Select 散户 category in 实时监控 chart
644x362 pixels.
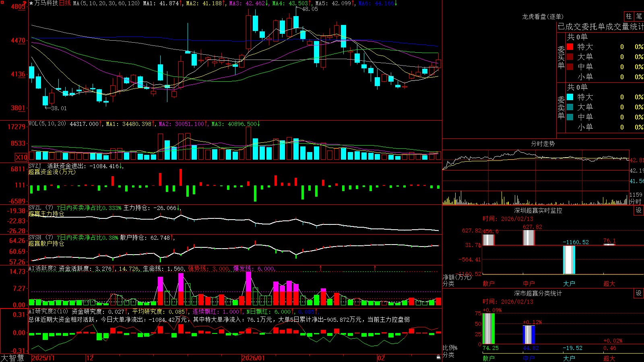tap(488, 284)
